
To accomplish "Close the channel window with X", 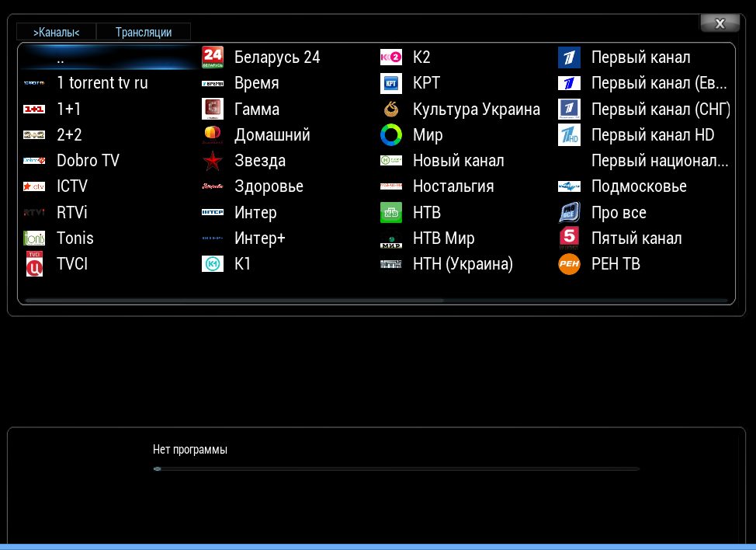I will pyautogui.click(x=720, y=23).
